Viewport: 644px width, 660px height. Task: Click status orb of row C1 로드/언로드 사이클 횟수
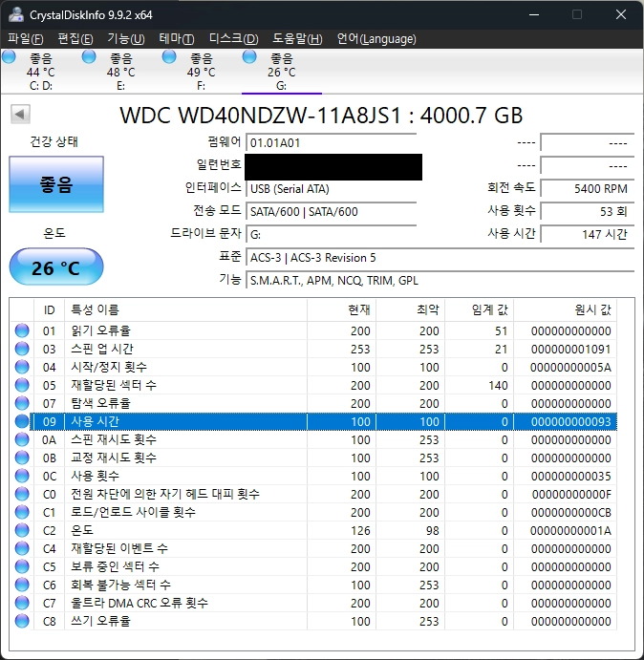tap(22, 512)
